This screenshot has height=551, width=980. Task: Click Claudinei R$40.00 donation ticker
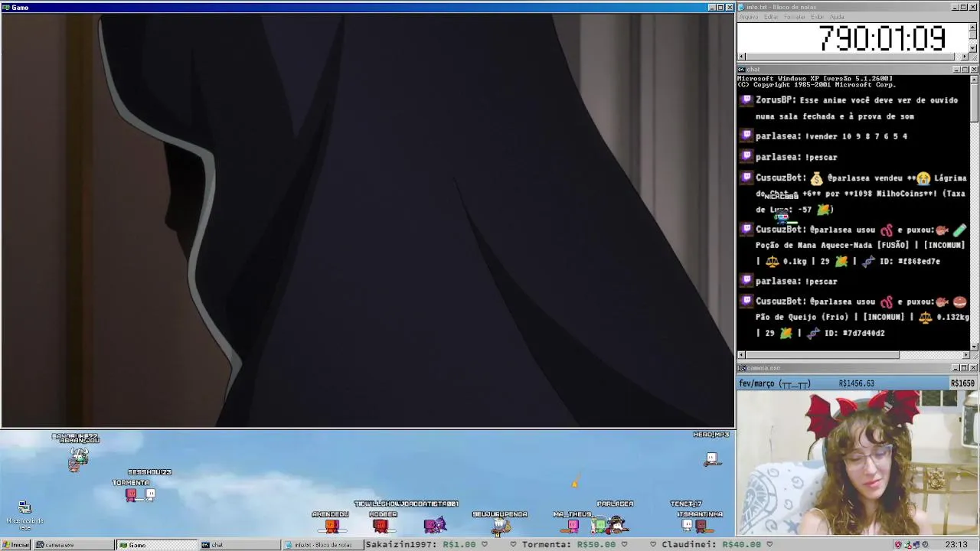tap(711, 545)
